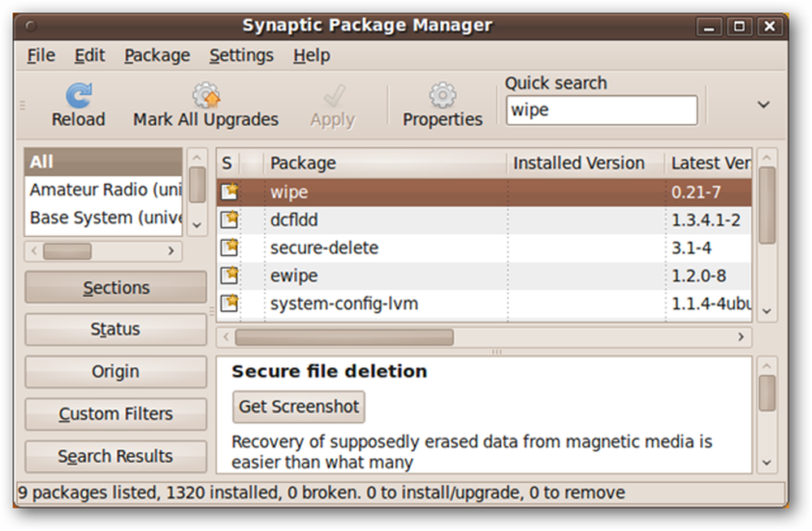The width and height of the screenshot is (812, 531).
Task: Open the File menu
Action: [x=41, y=55]
